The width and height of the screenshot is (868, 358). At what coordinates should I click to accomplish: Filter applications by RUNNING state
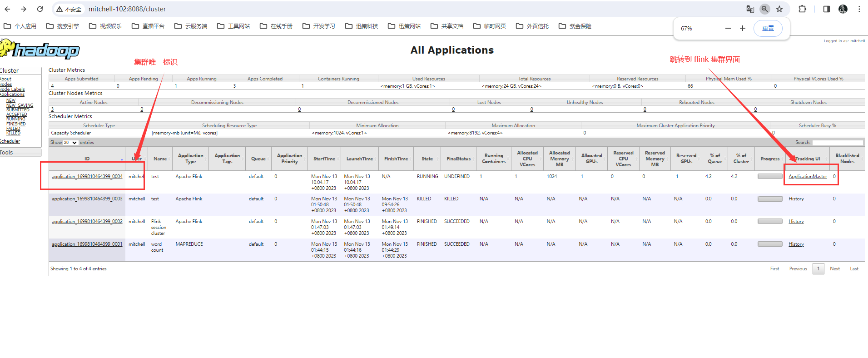click(x=16, y=119)
